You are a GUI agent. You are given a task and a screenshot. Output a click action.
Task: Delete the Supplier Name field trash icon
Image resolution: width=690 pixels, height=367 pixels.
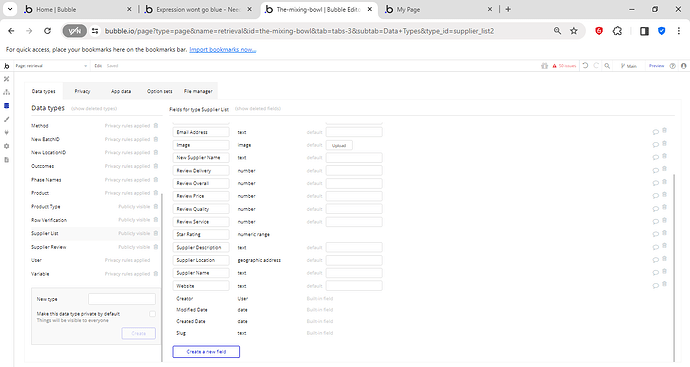click(664, 272)
